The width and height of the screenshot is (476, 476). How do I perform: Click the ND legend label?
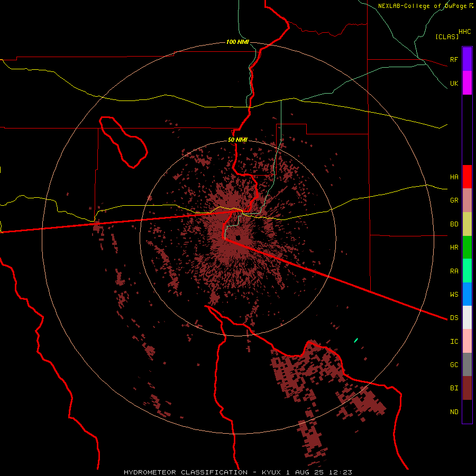[454, 411]
